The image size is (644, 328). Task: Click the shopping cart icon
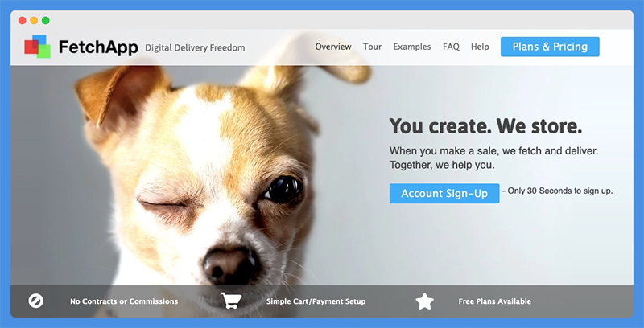[x=230, y=301]
